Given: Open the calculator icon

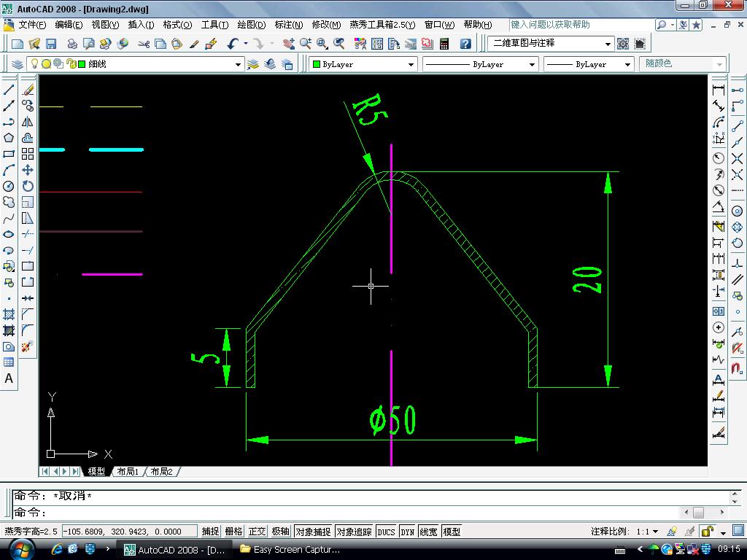Looking at the screenshot, I should tap(444, 44).
